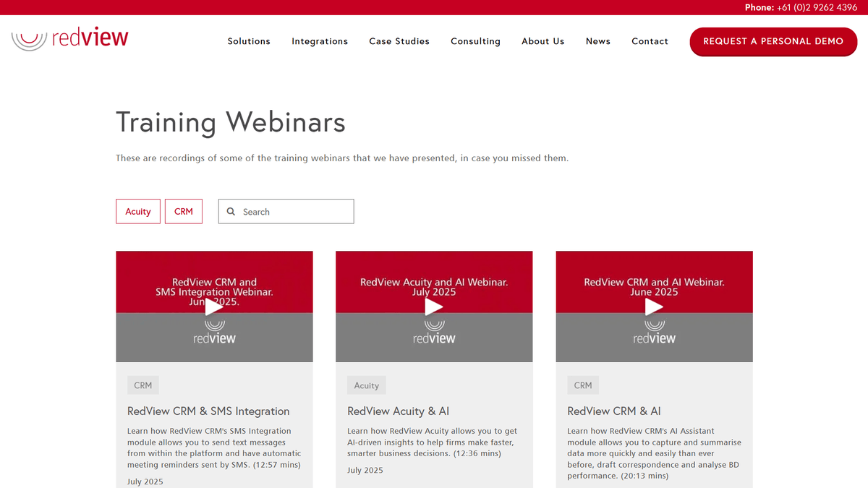868x488 pixels.
Task: Call the phone number in the top bar
Action: tap(815, 7)
